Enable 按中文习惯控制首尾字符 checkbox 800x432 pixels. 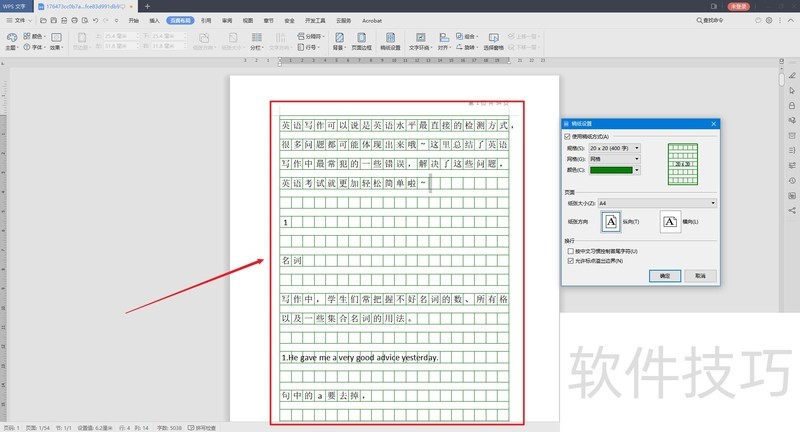coord(569,251)
